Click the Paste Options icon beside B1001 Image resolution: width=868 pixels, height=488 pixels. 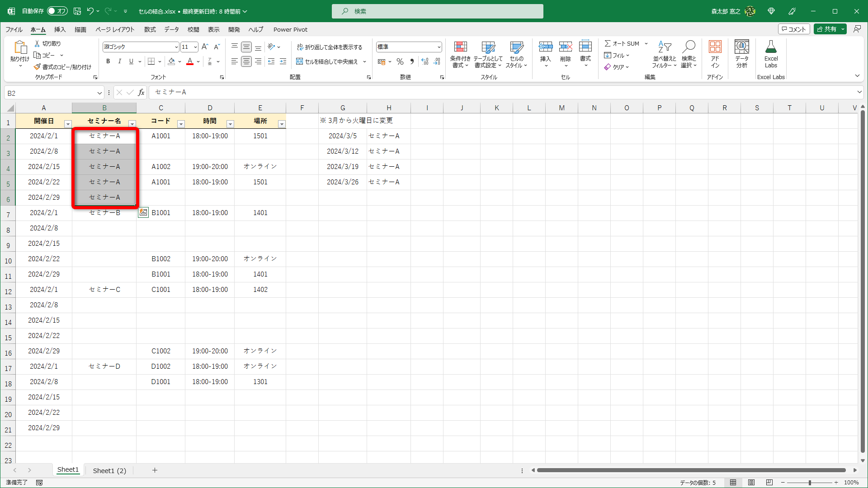(x=143, y=212)
